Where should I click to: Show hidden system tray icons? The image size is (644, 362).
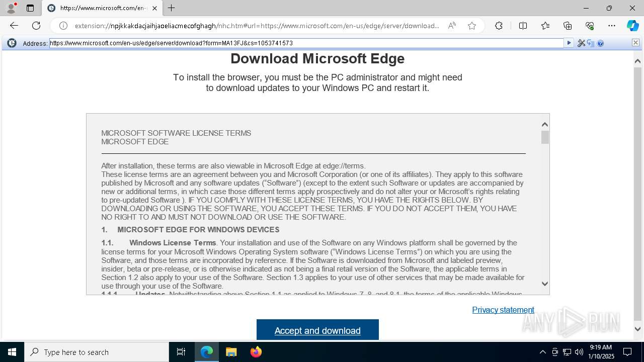[x=542, y=352]
